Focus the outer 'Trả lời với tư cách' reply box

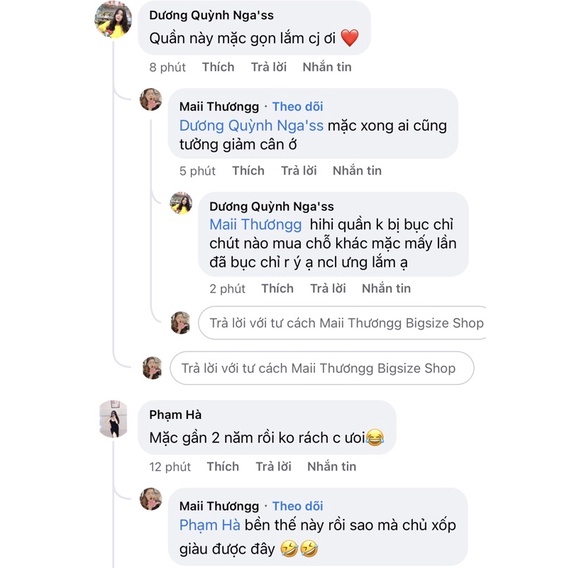coord(322,368)
